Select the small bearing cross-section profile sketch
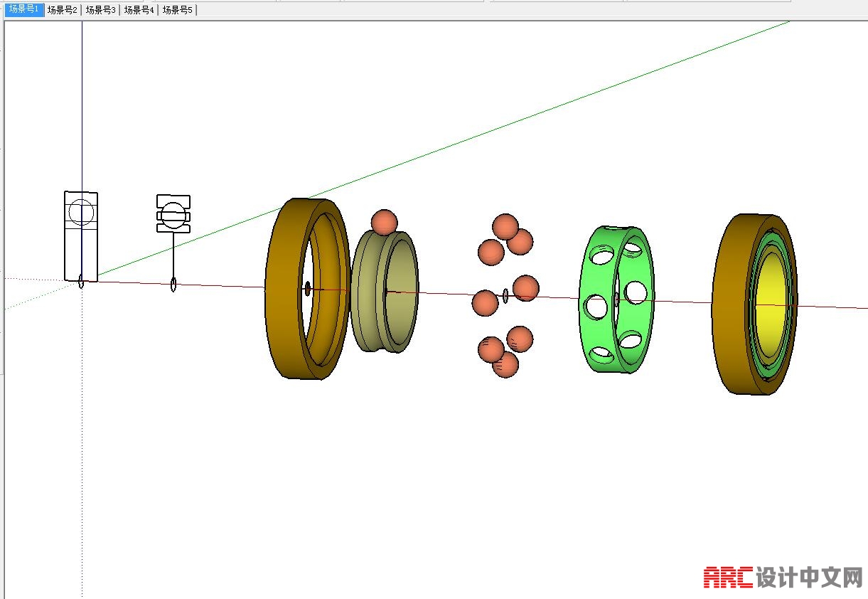 pos(173,214)
